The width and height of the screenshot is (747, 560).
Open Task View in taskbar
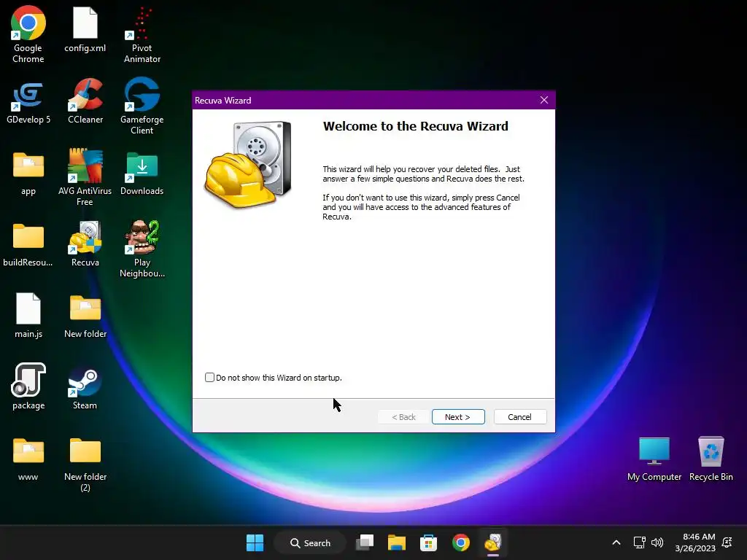coord(365,542)
